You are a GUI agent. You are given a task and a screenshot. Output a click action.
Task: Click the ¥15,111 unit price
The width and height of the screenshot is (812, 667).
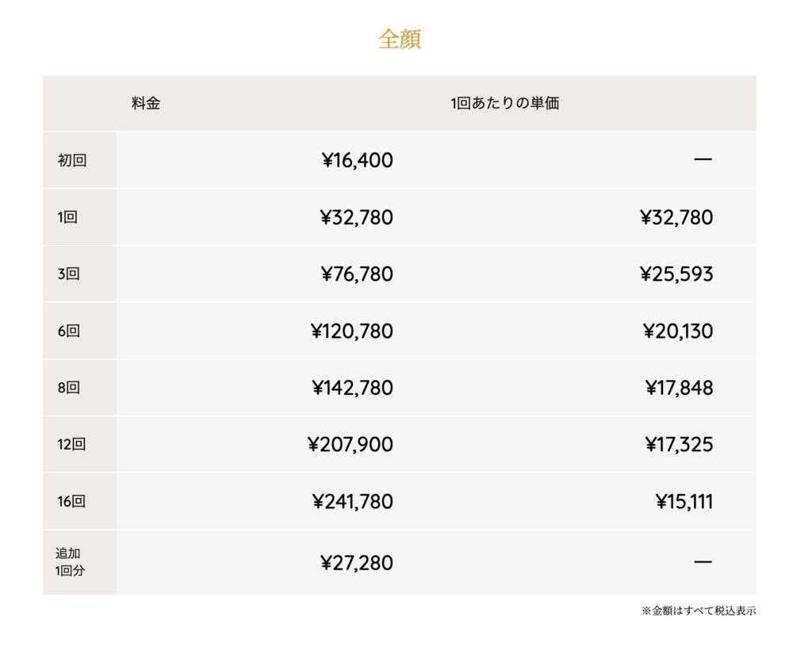coord(684,501)
